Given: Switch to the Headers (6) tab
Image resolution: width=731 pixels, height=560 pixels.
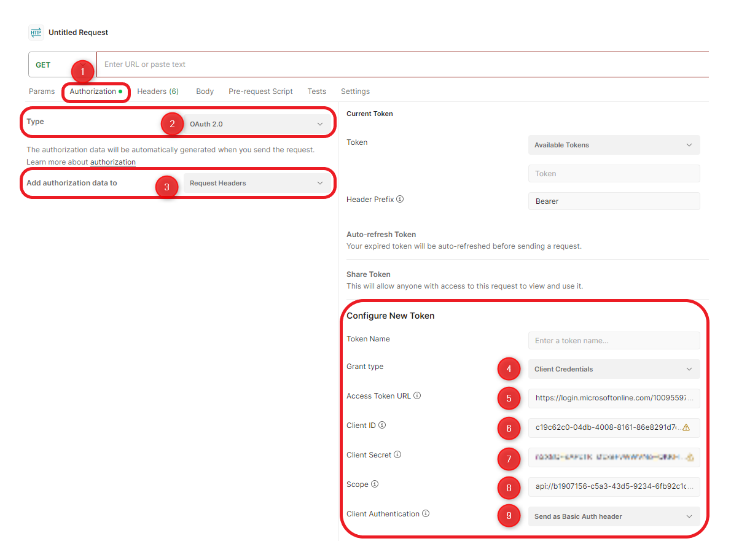Looking at the screenshot, I should pos(158,91).
